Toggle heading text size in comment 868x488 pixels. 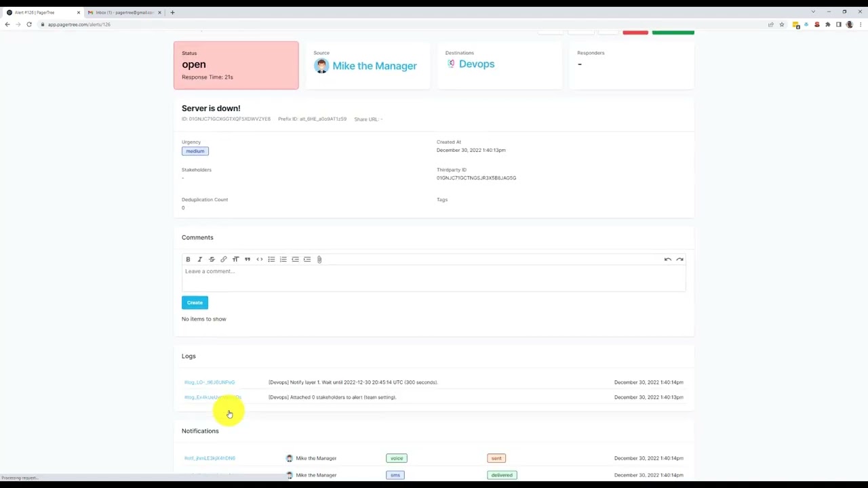point(235,259)
